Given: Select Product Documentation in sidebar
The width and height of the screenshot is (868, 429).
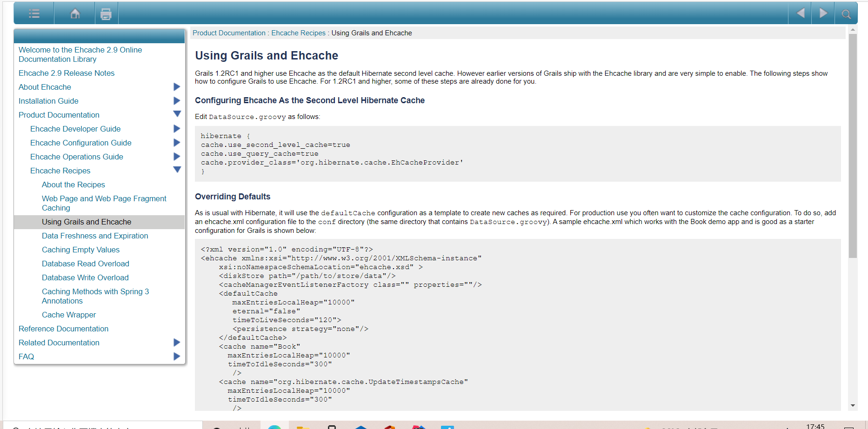Looking at the screenshot, I should tap(59, 115).
